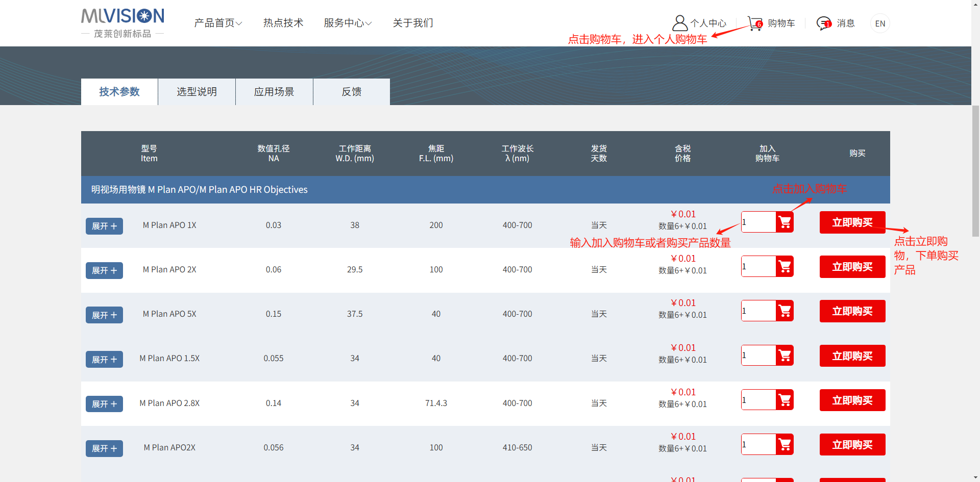This screenshot has width=980, height=482.
Task: Focus quantity field for M Plan APO2X
Action: 758,444
